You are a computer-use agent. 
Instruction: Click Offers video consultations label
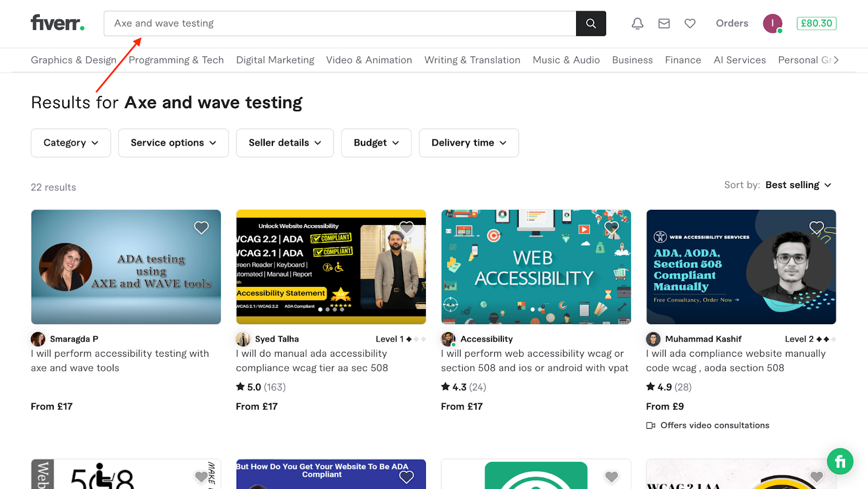(715, 426)
